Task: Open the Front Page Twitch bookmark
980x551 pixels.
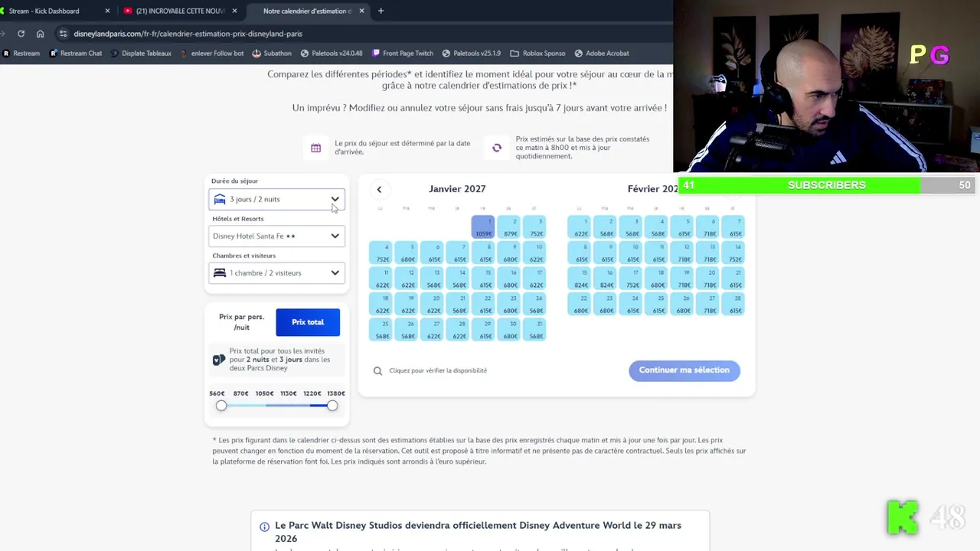Action: click(x=403, y=54)
